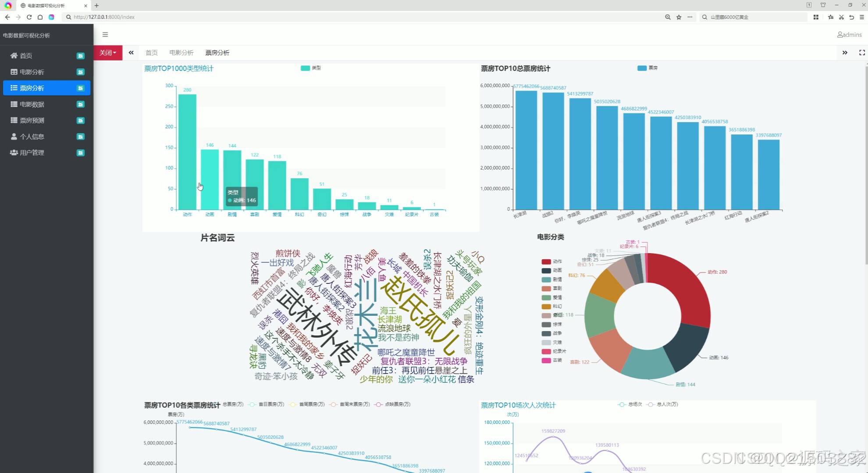Open 票房预测 in the sidebar
The image size is (868, 473).
tap(32, 120)
